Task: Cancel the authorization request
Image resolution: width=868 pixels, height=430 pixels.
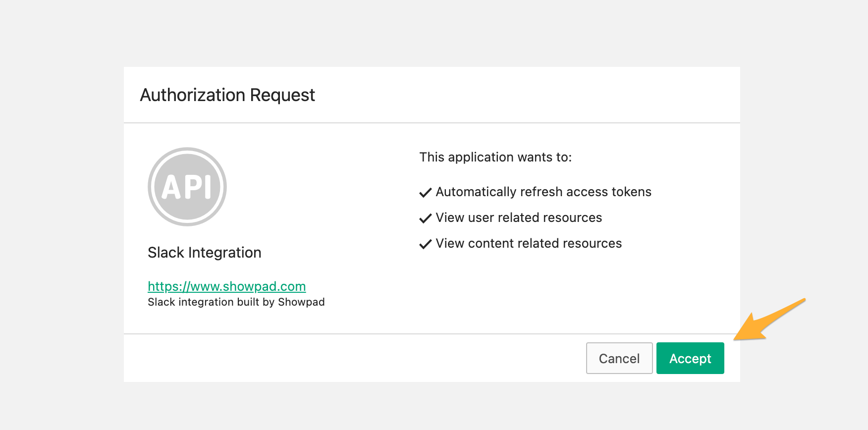Action: coord(619,358)
